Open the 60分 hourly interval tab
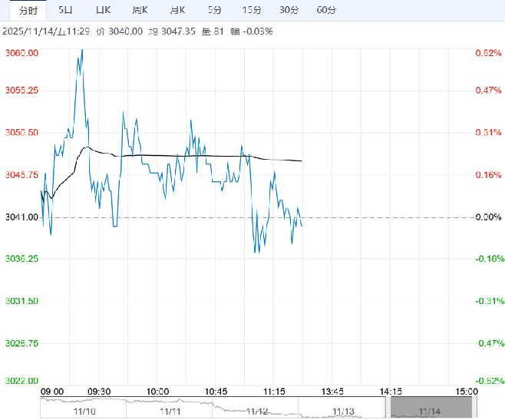The width and height of the screenshot is (505, 420). click(326, 10)
